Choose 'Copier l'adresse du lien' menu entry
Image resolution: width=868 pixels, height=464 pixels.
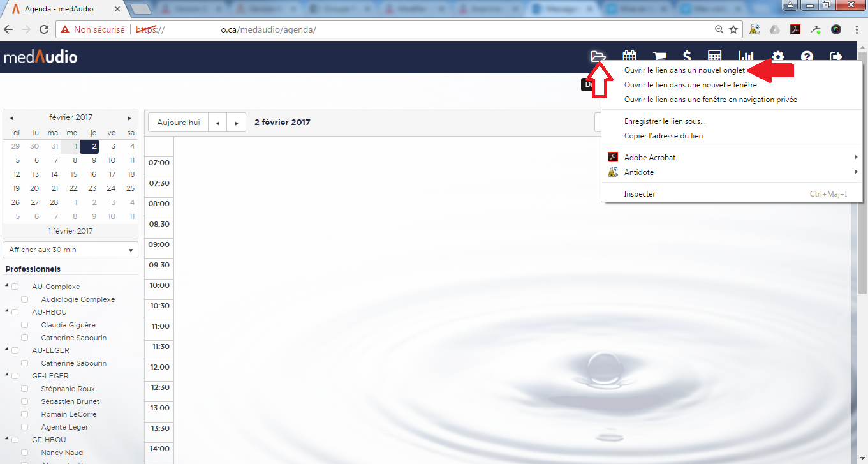coord(663,136)
